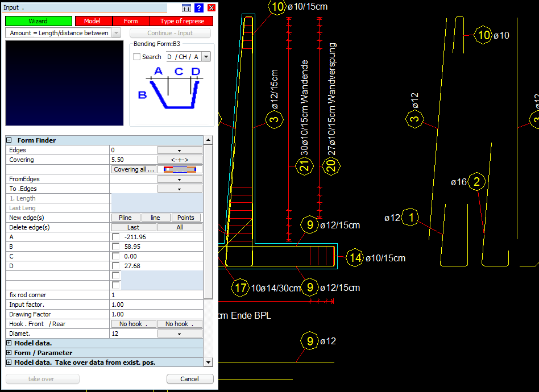Click the '27ø10/15cm Wandverspung' dimension text
The image size is (539, 392).
tap(331, 99)
